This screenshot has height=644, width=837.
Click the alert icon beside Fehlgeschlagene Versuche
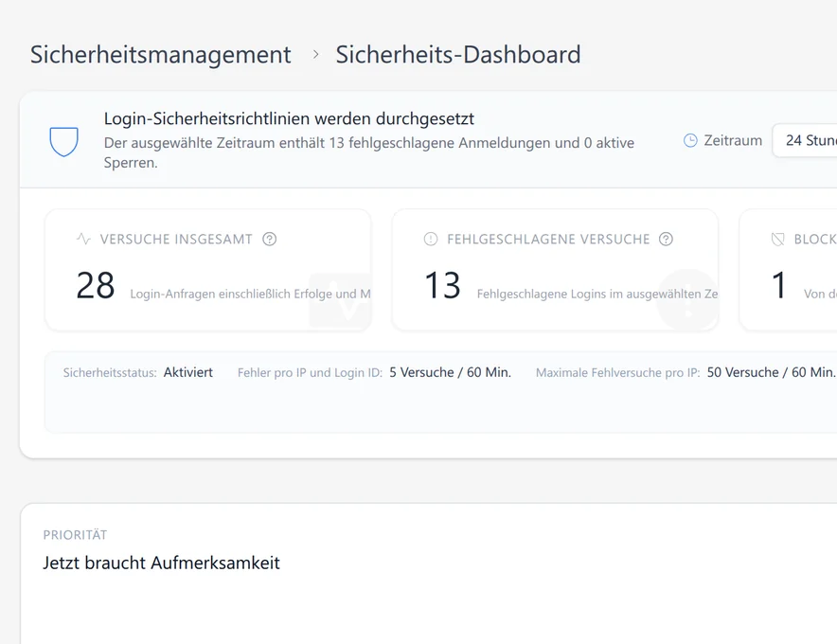coord(431,239)
